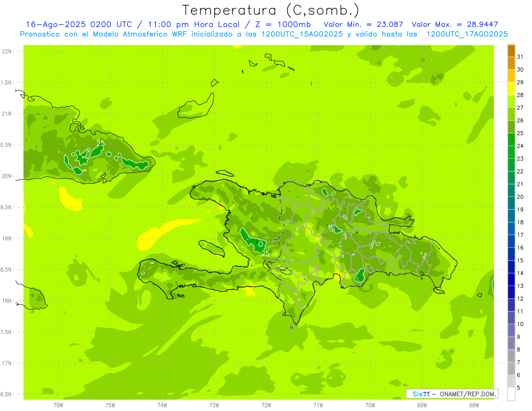Click the white swatch below legend 5
The width and height of the screenshot is (532, 411).
(511, 394)
